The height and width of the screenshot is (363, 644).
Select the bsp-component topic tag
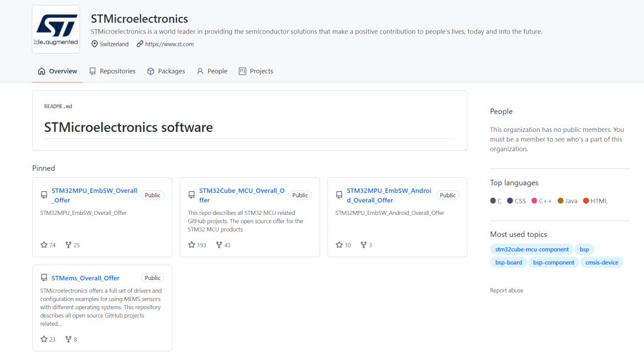pyautogui.click(x=553, y=262)
